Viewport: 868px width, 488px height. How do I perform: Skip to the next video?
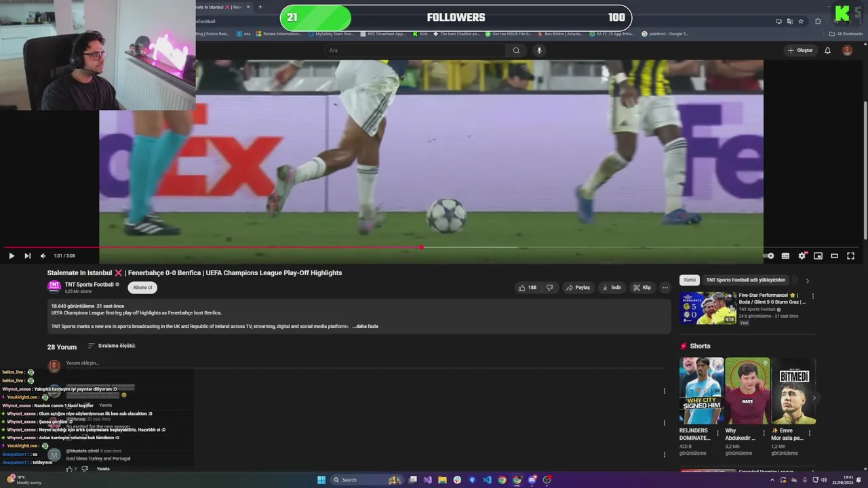pyautogui.click(x=27, y=256)
